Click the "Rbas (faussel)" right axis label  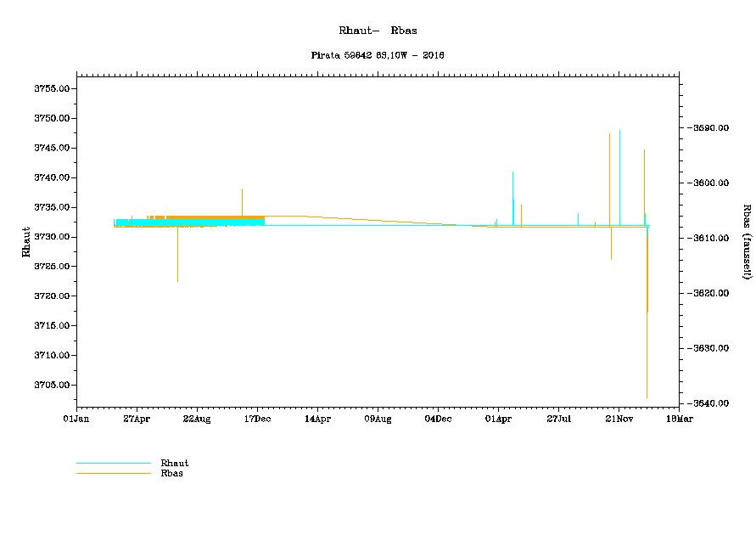pos(747,241)
